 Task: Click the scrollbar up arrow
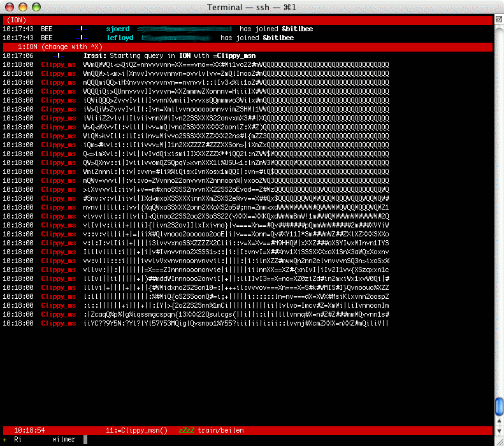pyautogui.click(x=499, y=421)
